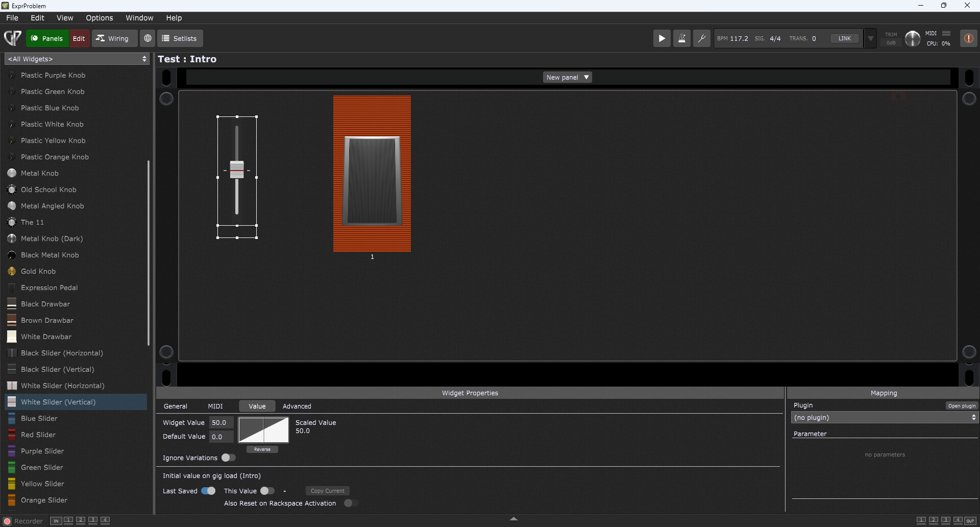Toggle Ignore Variations switch
The width and height of the screenshot is (980, 527).
point(228,458)
